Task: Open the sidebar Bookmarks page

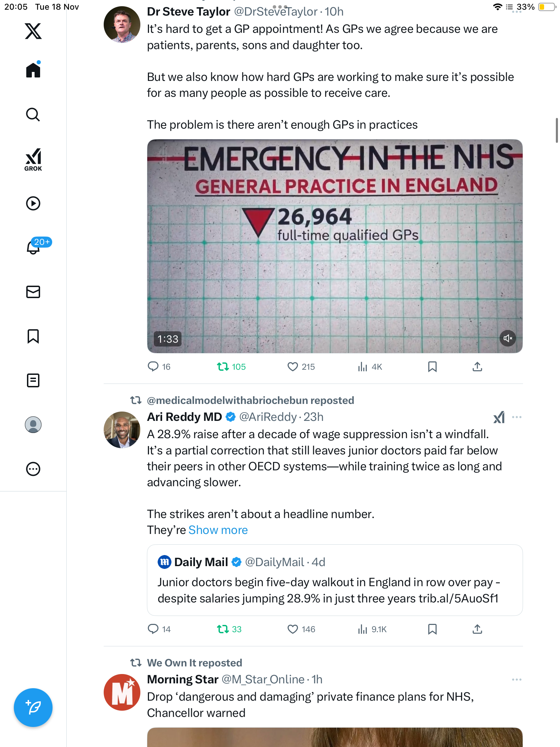Action: point(33,336)
